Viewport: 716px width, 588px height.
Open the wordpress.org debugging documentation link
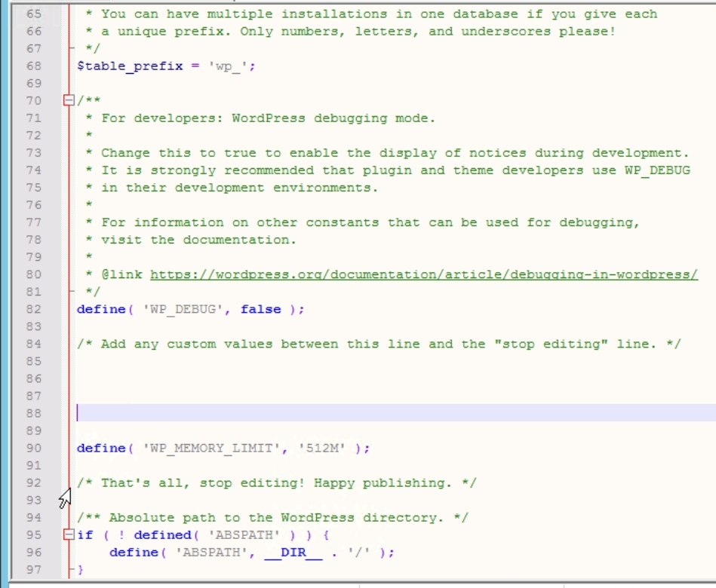(x=424, y=274)
